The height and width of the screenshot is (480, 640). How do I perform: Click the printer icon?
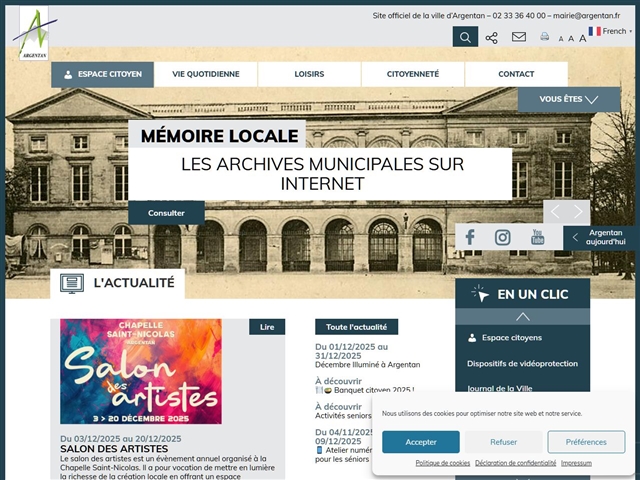pyautogui.click(x=545, y=37)
